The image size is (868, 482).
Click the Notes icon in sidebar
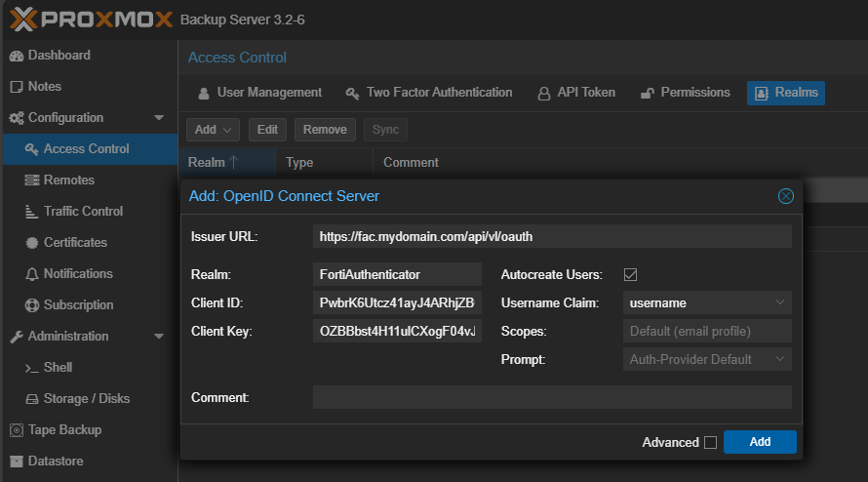16,87
